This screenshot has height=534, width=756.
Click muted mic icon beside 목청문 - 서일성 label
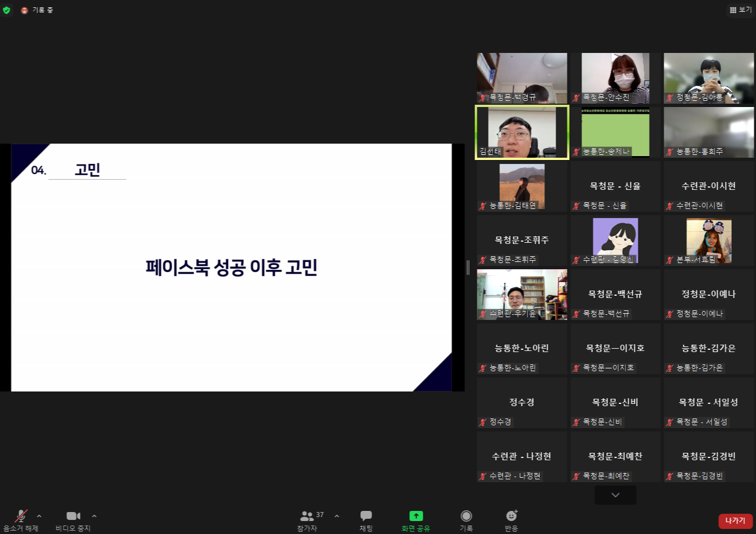[670, 422]
